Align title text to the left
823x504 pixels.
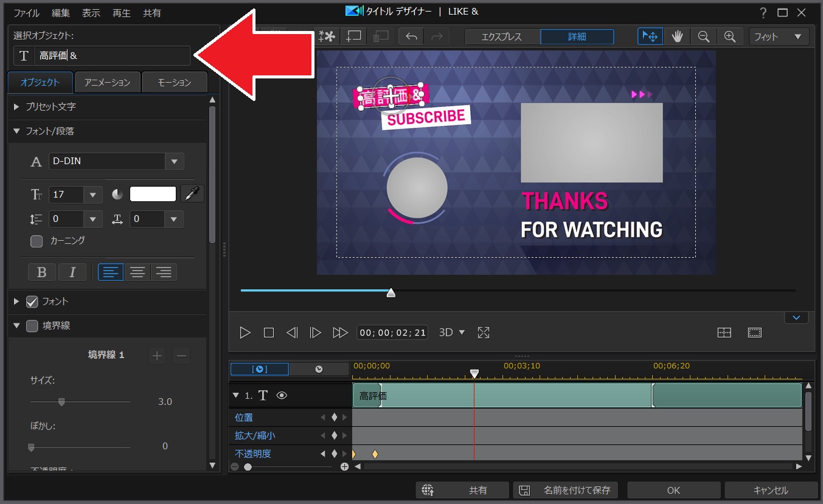click(111, 272)
